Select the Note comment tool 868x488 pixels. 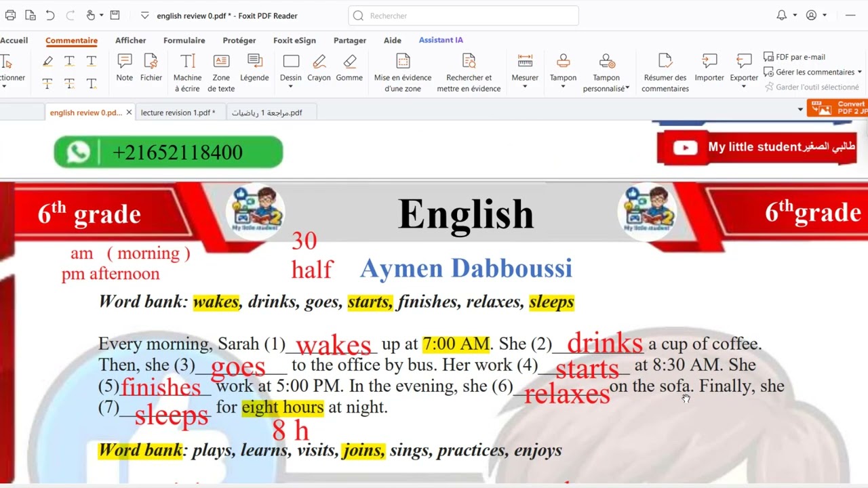pyautogui.click(x=125, y=68)
